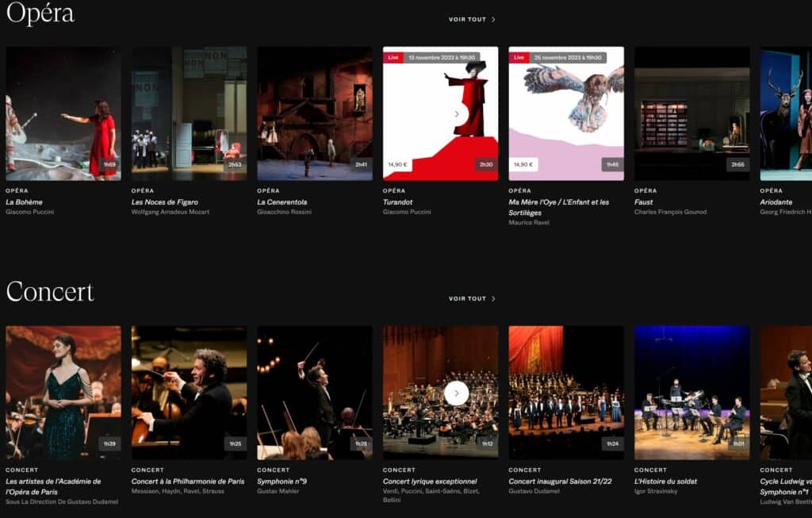This screenshot has height=518, width=812.
Task: Click 25 novembre 2023 date on Ma Mère l'Oye
Action: click(568, 57)
